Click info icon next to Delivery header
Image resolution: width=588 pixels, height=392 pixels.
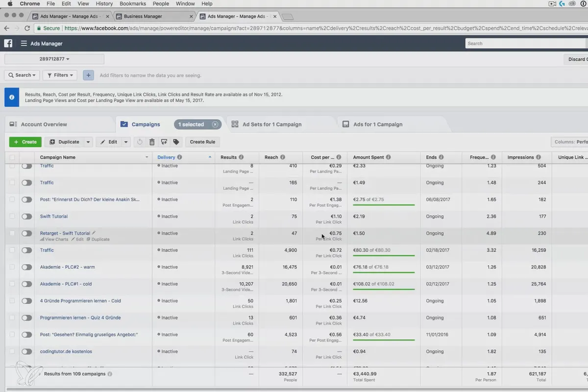pos(180,157)
